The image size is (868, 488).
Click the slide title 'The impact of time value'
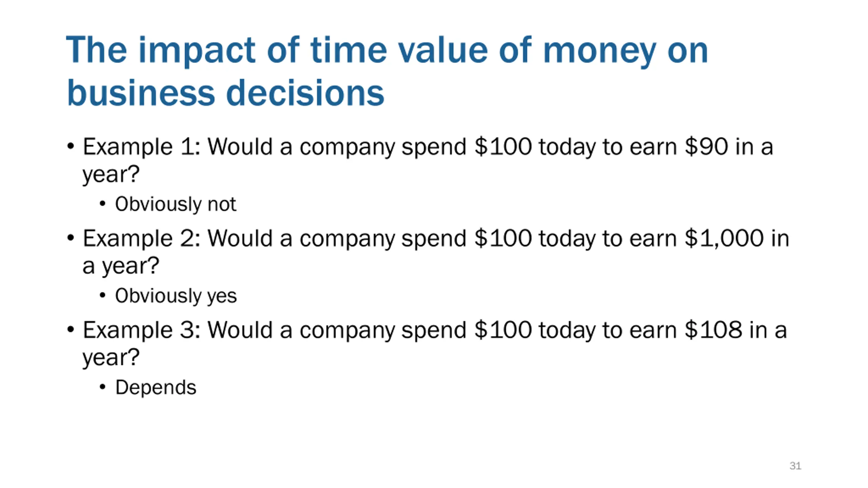(277, 51)
